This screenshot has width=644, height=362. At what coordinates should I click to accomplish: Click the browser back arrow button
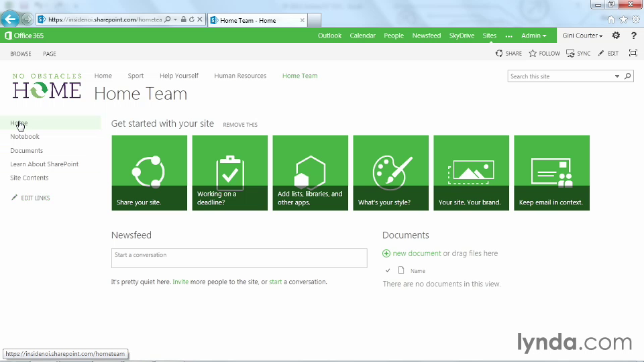(x=10, y=19)
